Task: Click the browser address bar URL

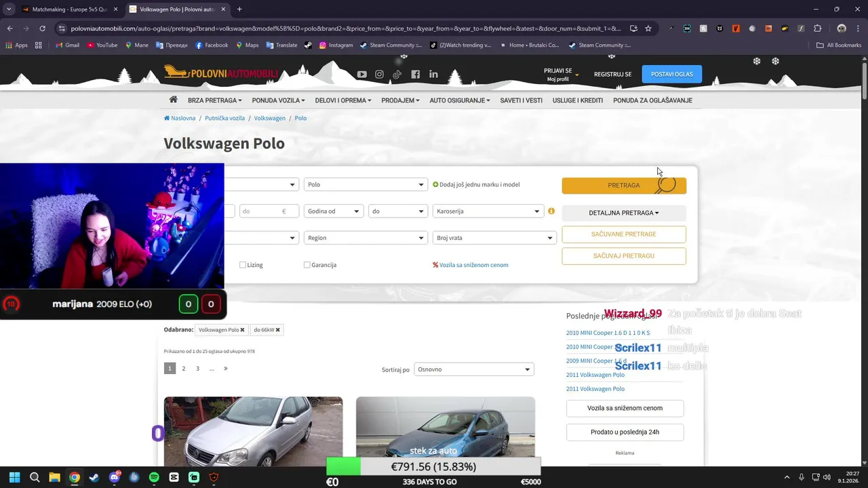Action: coord(346,28)
